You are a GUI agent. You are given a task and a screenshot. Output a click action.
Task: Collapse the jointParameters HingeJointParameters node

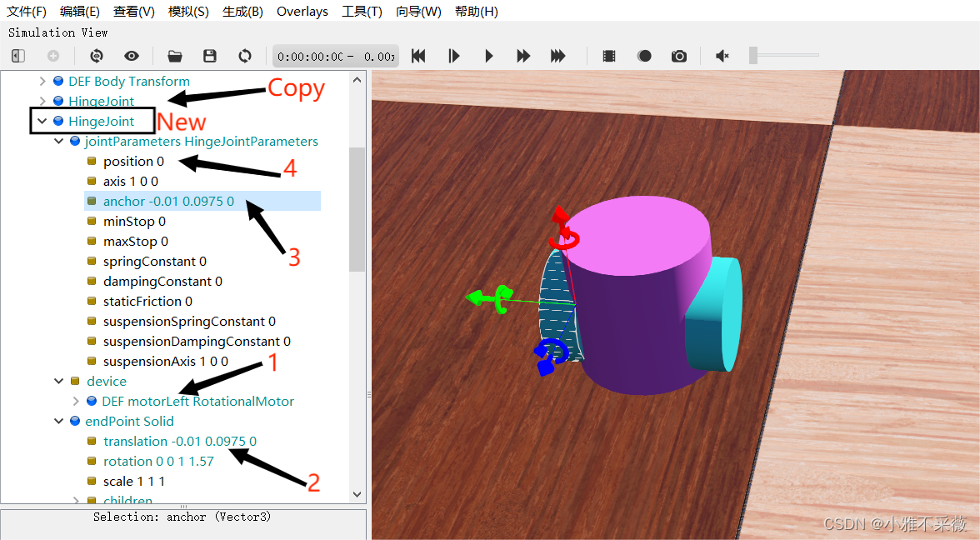[x=58, y=142]
